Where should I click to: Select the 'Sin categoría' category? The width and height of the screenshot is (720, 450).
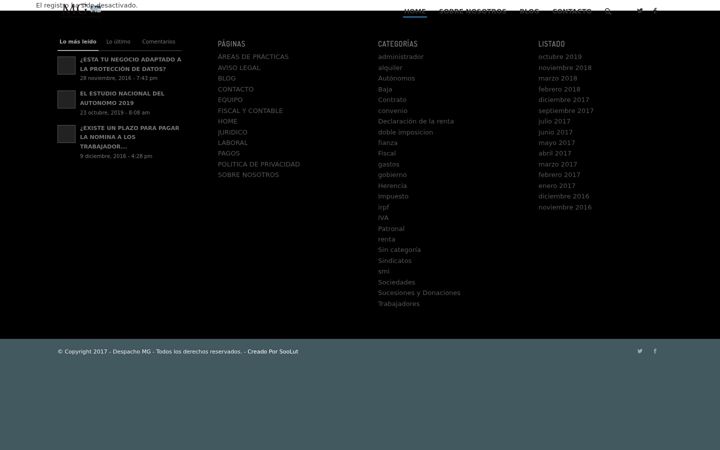399,250
